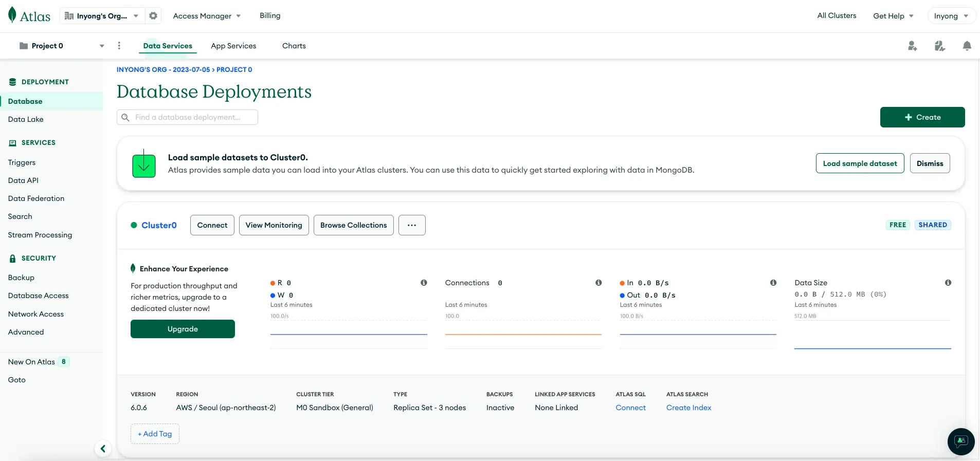Select Network Access in the sidebar
Viewport: 980px width, 461px height.
[36, 314]
